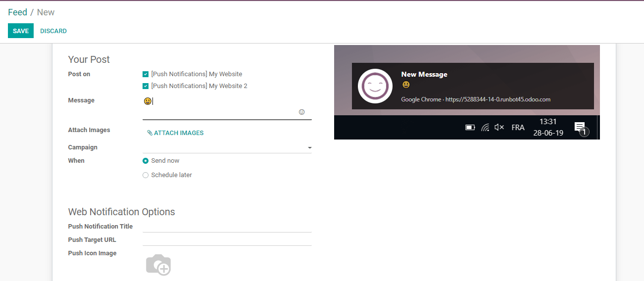Image resolution: width=644 pixels, height=281 pixels.
Task: Click the When field label
Action: coord(76,161)
